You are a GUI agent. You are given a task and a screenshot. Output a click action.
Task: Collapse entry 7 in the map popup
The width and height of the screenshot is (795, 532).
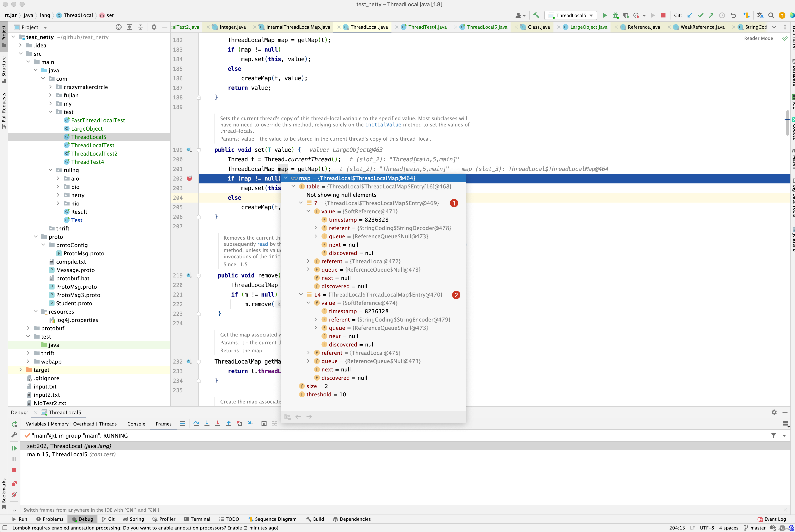(301, 203)
